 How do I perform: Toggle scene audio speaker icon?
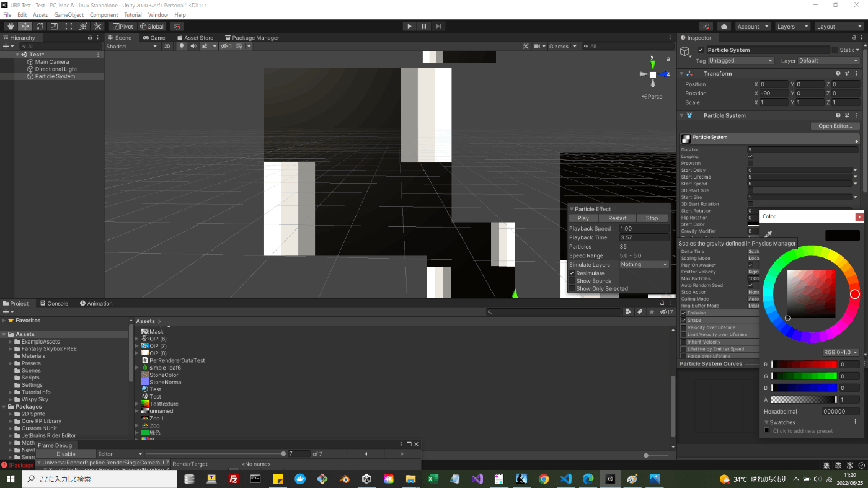193,46
